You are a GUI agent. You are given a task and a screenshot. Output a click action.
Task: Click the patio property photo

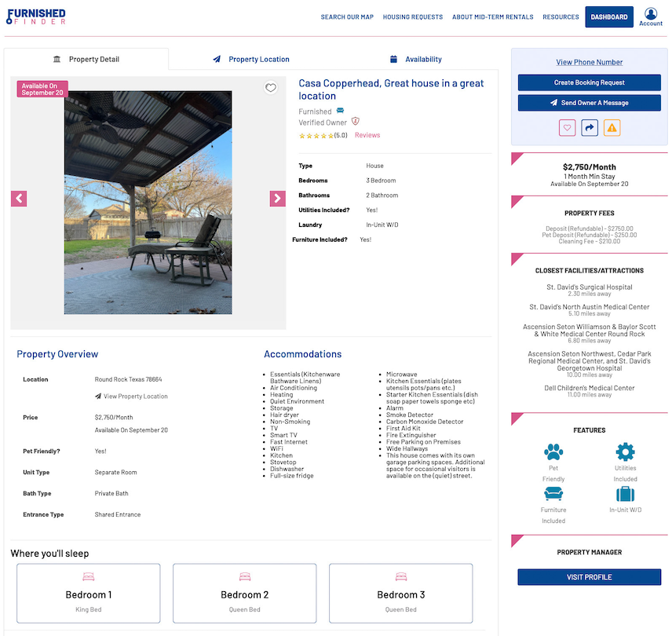(148, 203)
